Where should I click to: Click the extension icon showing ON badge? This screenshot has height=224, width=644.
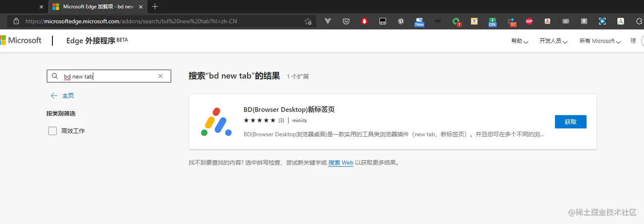point(492,22)
